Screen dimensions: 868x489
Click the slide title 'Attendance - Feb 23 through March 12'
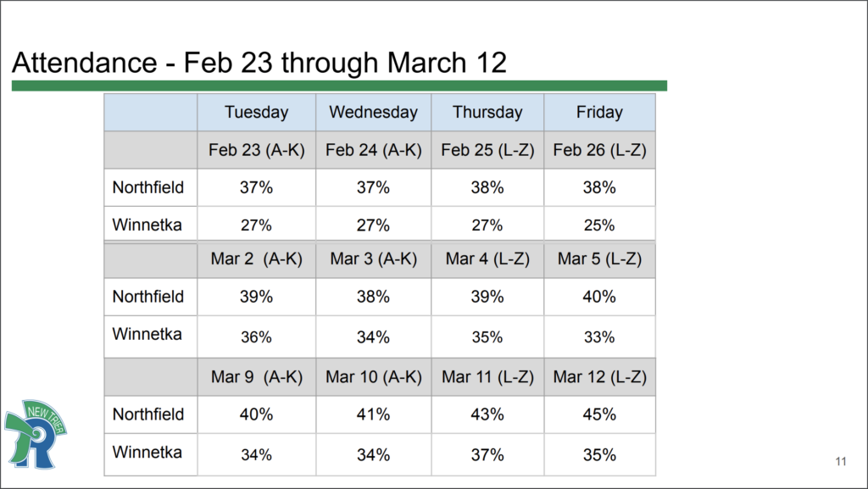tap(259, 64)
